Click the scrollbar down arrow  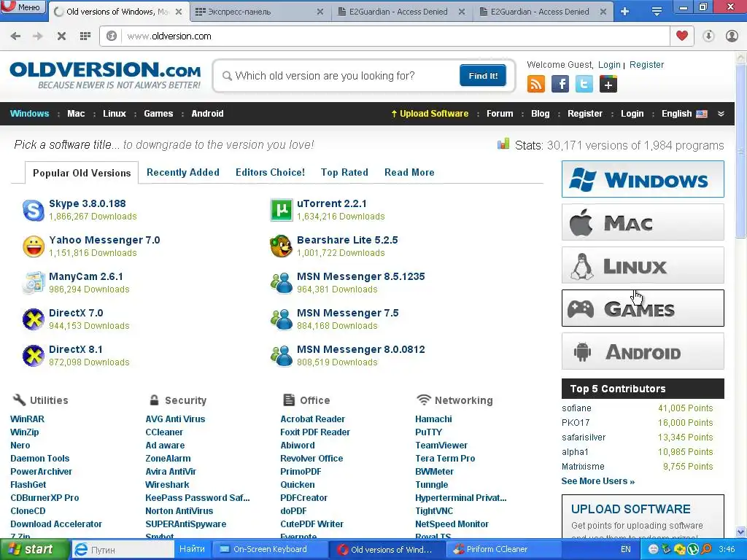point(741,532)
